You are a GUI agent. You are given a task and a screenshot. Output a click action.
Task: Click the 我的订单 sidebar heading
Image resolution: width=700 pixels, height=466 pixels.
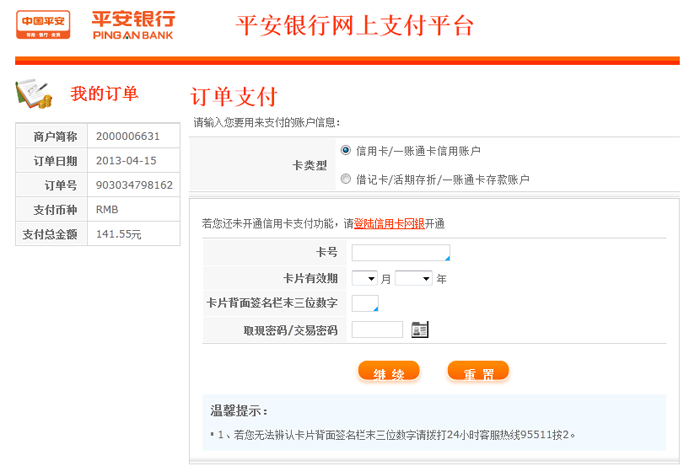pyautogui.click(x=104, y=94)
